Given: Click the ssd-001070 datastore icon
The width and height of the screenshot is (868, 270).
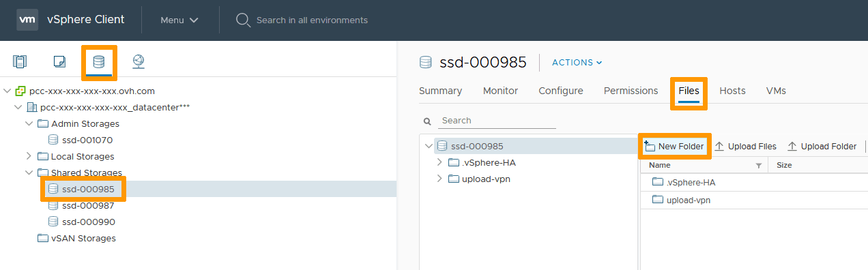Looking at the screenshot, I should coord(53,140).
